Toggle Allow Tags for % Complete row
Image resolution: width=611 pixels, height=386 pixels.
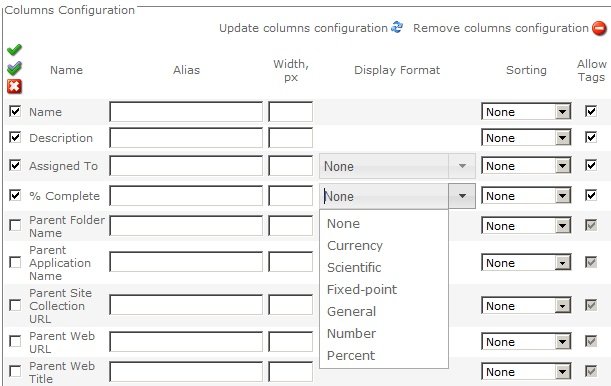point(591,195)
